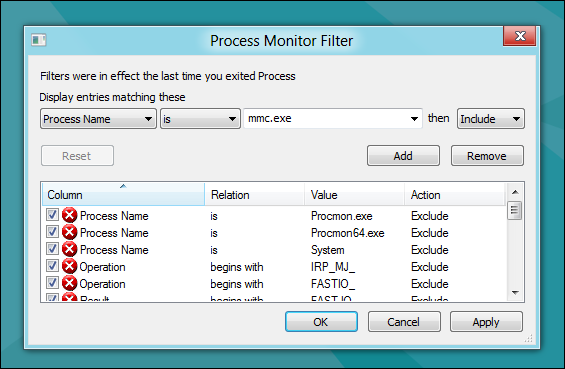
Task: Select the IRP_MJ_ value cell
Action: [x=333, y=267]
